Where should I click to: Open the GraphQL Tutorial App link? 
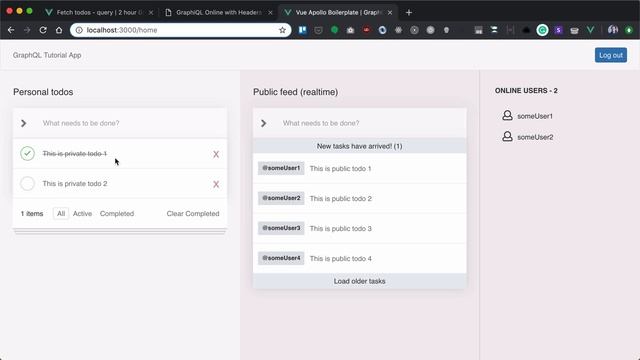[x=47, y=55]
